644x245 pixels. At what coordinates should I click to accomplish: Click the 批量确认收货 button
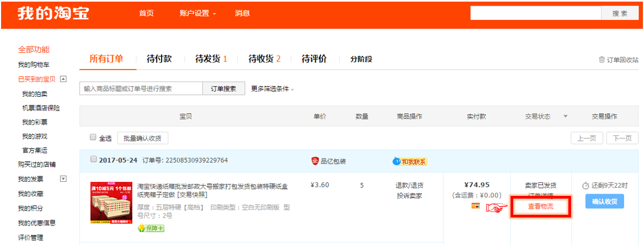(x=143, y=138)
